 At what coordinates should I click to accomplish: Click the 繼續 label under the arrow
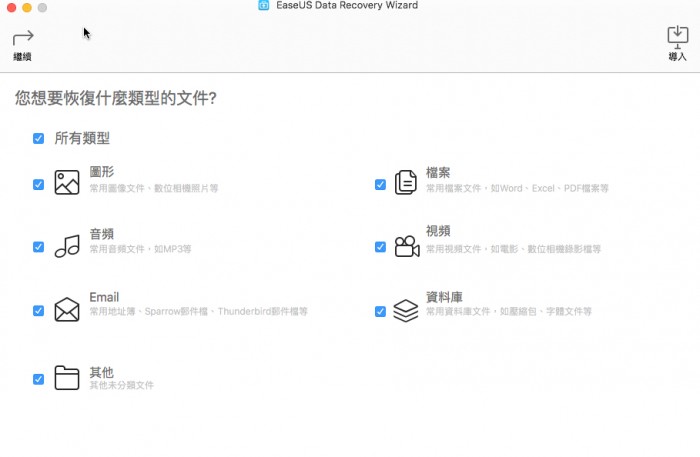pyautogui.click(x=22, y=57)
